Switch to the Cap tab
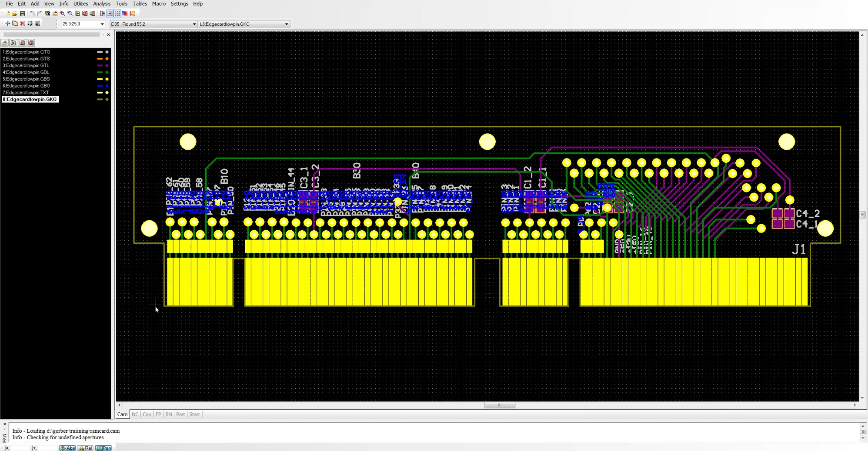 (147, 414)
